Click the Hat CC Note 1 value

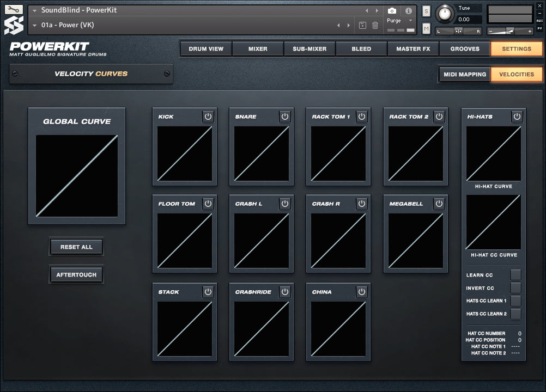515,346
